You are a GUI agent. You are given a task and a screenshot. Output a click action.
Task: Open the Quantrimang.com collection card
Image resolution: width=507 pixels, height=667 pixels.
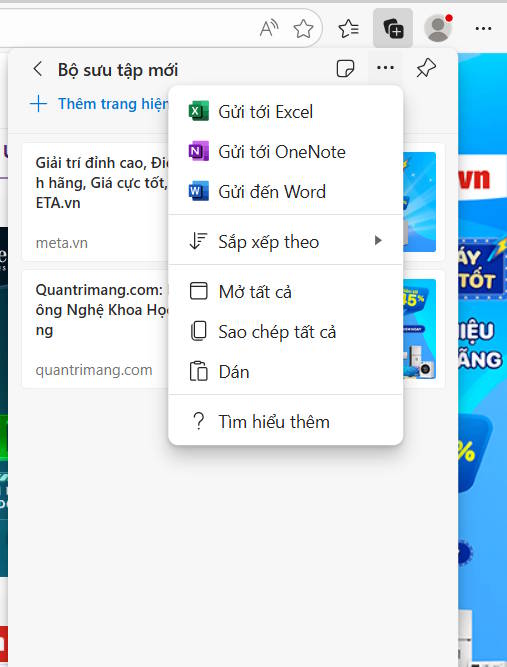(x=233, y=329)
